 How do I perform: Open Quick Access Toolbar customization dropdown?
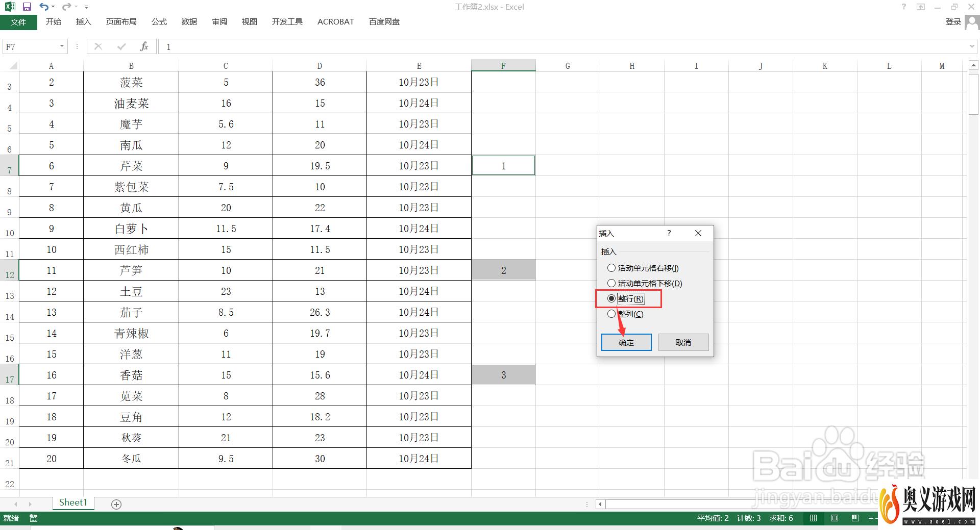[86, 7]
